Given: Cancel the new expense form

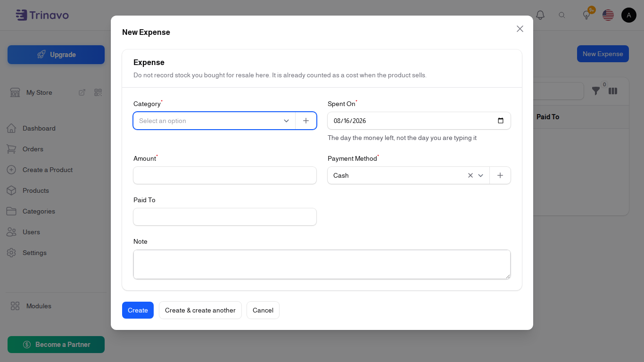Looking at the screenshot, I should coord(263,310).
